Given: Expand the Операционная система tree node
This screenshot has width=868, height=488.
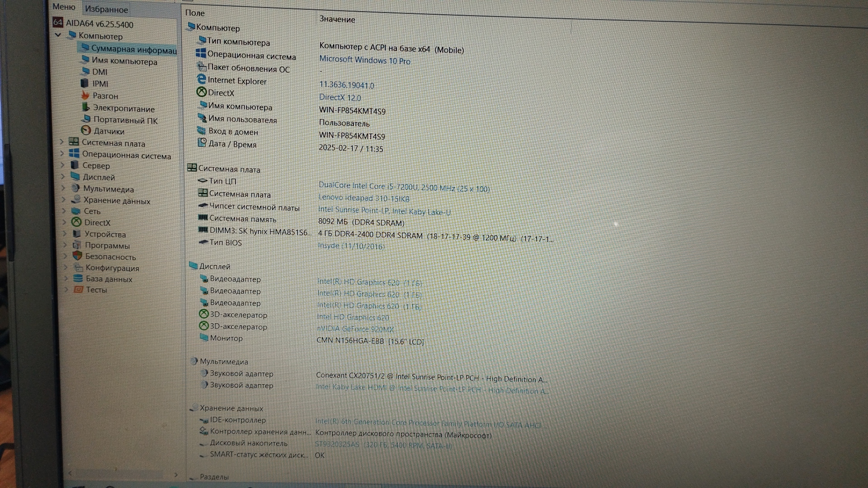Looking at the screenshot, I should coord(62,154).
